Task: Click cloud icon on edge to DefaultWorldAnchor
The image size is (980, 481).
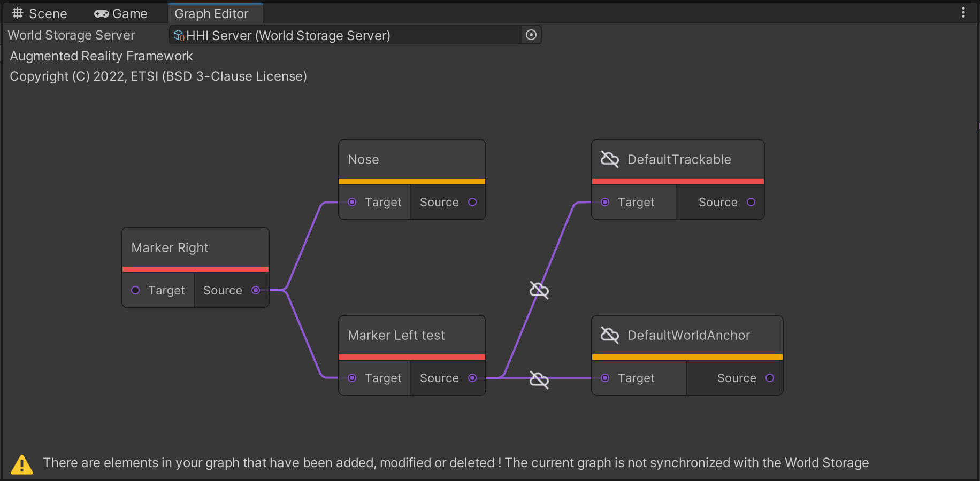Action: point(539,379)
